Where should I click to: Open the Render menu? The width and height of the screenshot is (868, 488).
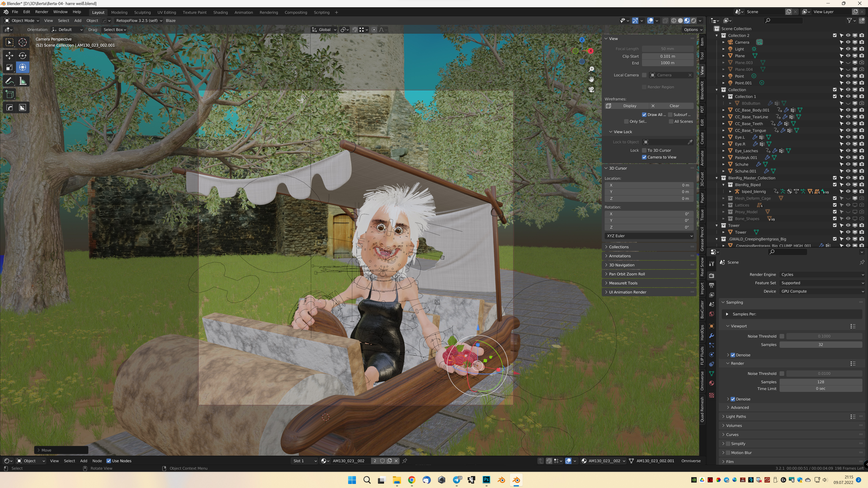tap(41, 12)
